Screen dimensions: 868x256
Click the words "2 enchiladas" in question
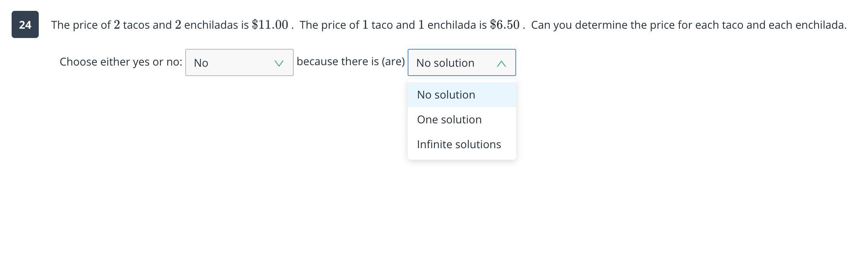click(x=206, y=25)
